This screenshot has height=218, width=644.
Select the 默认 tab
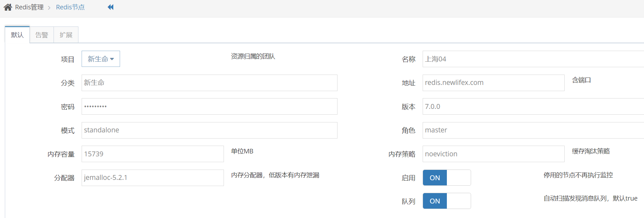[x=17, y=35]
